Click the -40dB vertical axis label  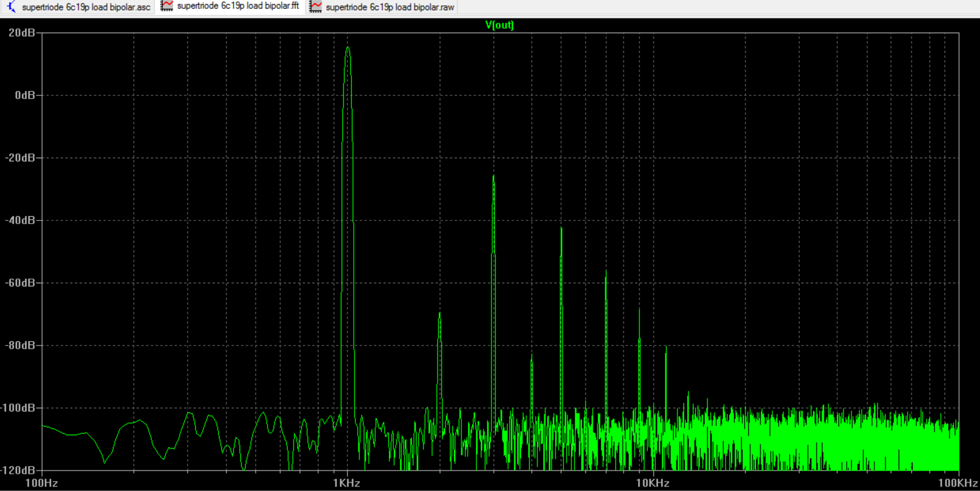[20, 220]
